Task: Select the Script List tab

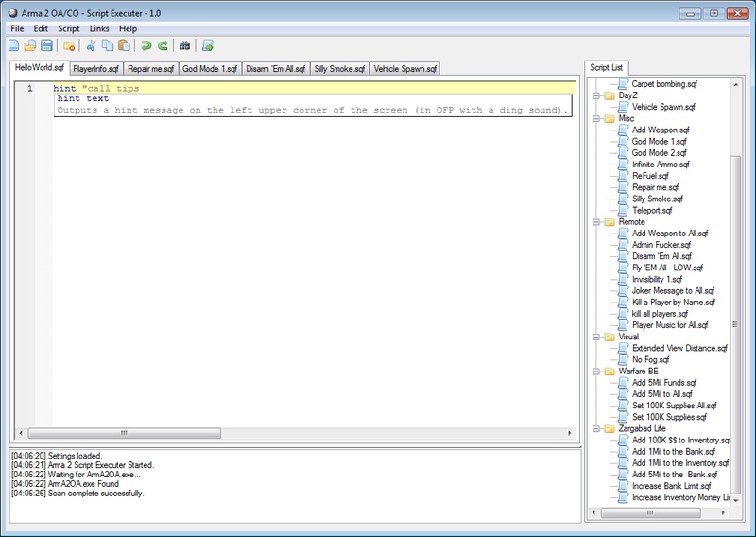Action: point(606,67)
